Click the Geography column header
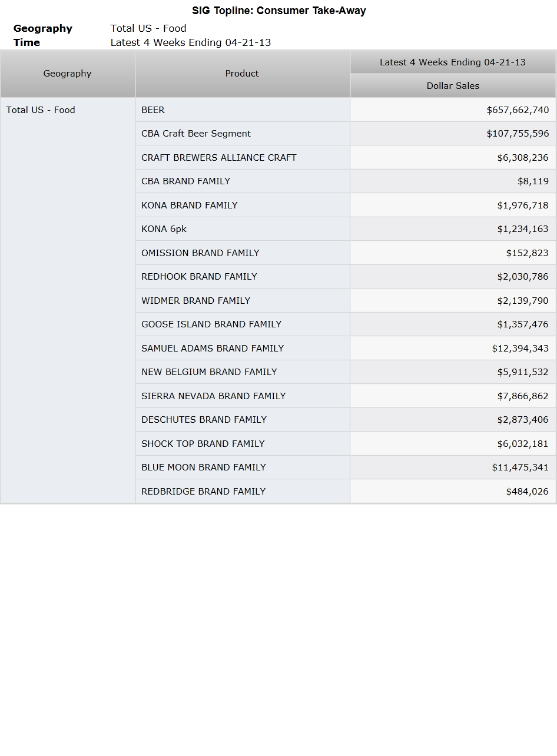Screen dimensions: 557x756 68,74
